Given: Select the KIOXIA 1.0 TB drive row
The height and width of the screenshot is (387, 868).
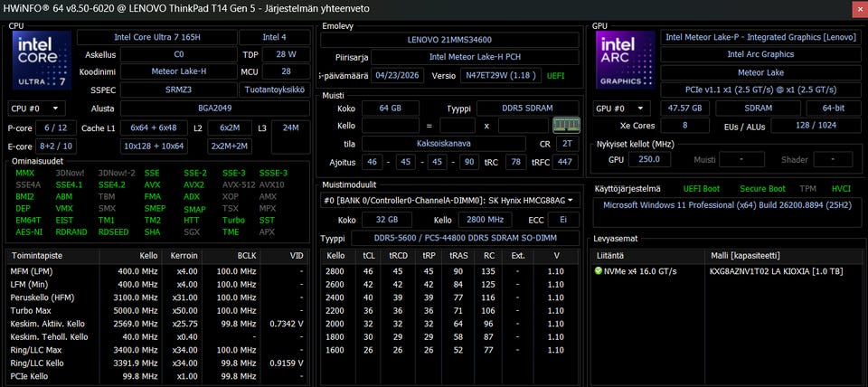Looking at the screenshot, I should [726, 271].
